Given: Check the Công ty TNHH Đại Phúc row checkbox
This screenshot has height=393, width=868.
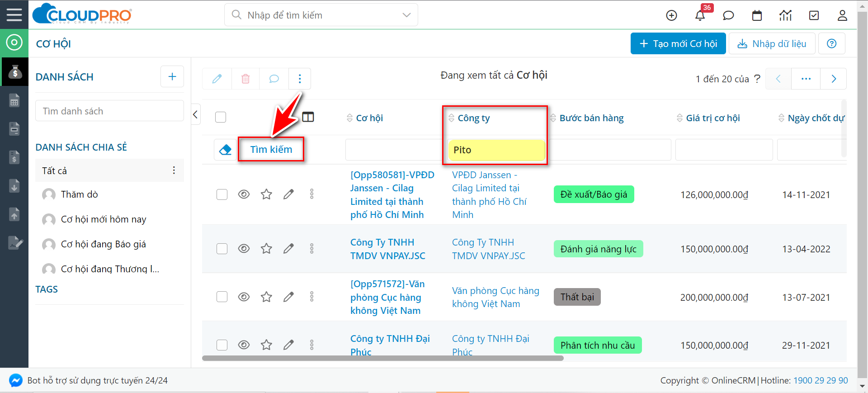Looking at the screenshot, I should coord(222,345).
